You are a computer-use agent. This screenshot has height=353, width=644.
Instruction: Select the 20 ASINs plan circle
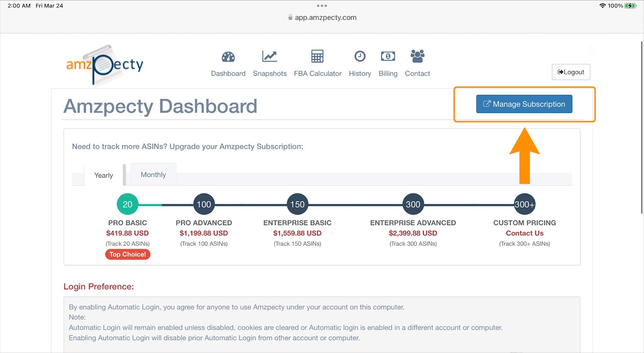click(x=128, y=204)
